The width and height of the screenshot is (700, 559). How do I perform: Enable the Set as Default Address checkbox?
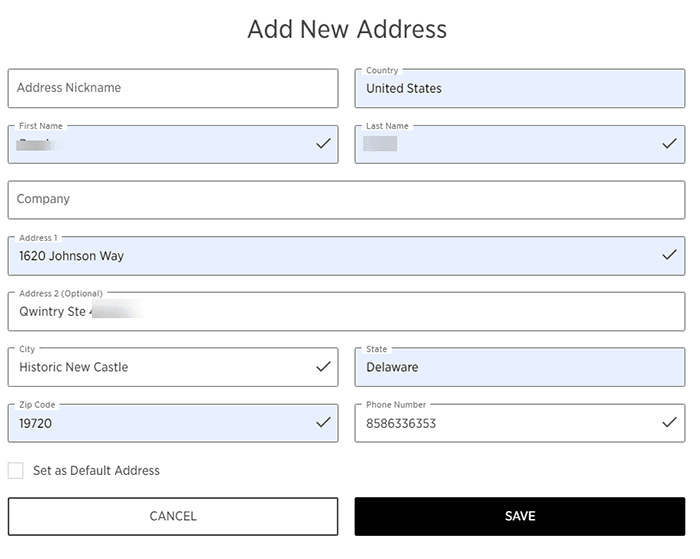click(16, 470)
